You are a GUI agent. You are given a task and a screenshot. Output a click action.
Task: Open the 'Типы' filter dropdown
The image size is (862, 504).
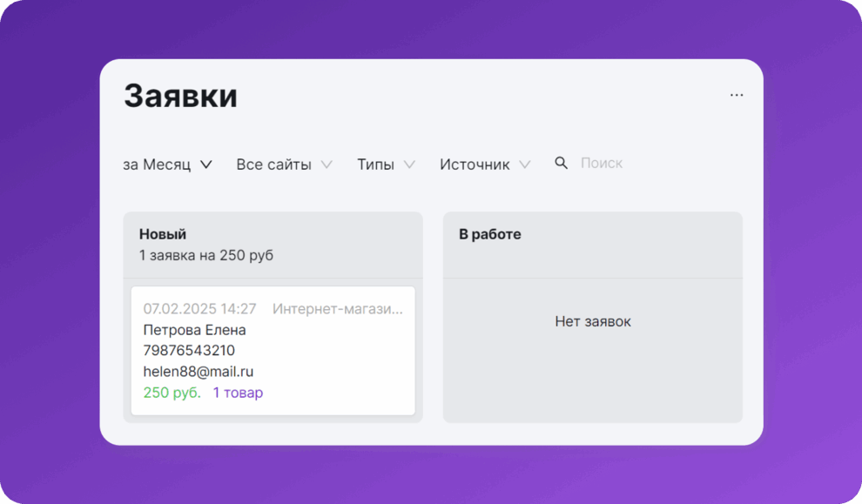(x=375, y=165)
